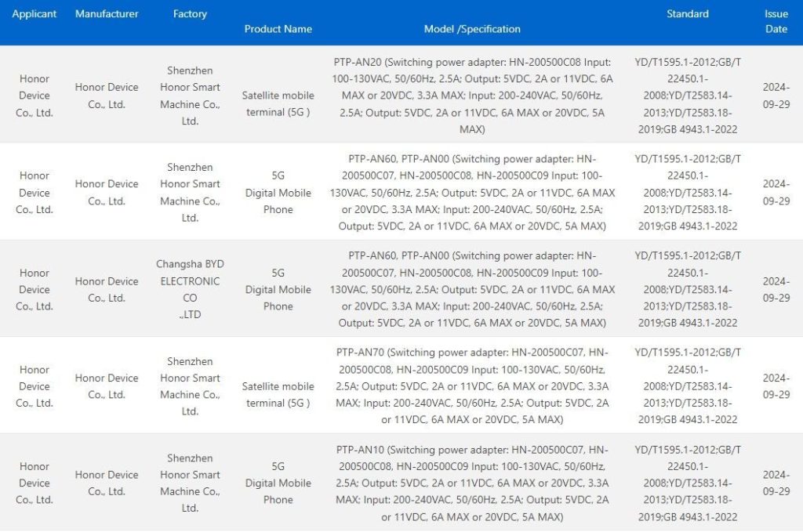The image size is (803, 532).
Task: Click Honor Device manufacturer in PTP-AN10 row
Action: pos(107,483)
